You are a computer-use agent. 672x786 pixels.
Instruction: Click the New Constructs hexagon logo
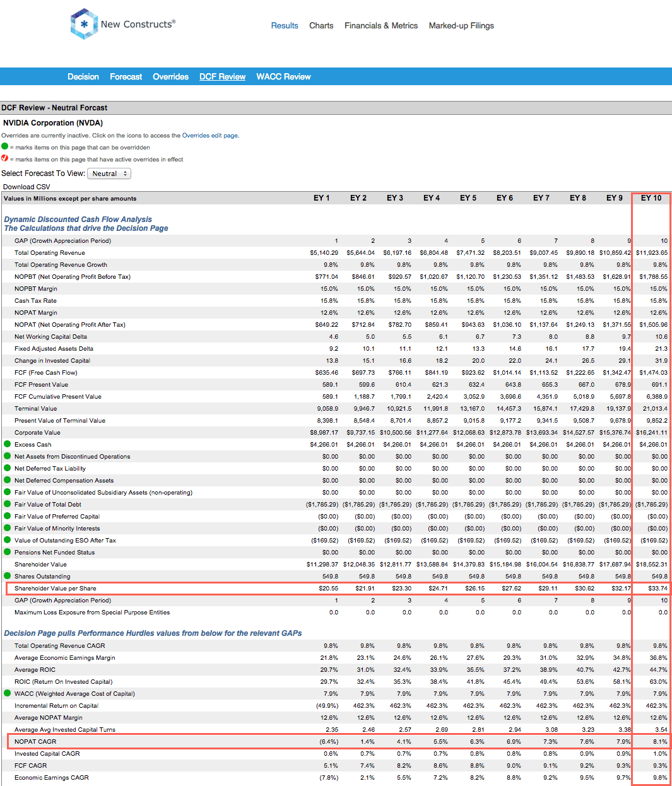(84, 24)
